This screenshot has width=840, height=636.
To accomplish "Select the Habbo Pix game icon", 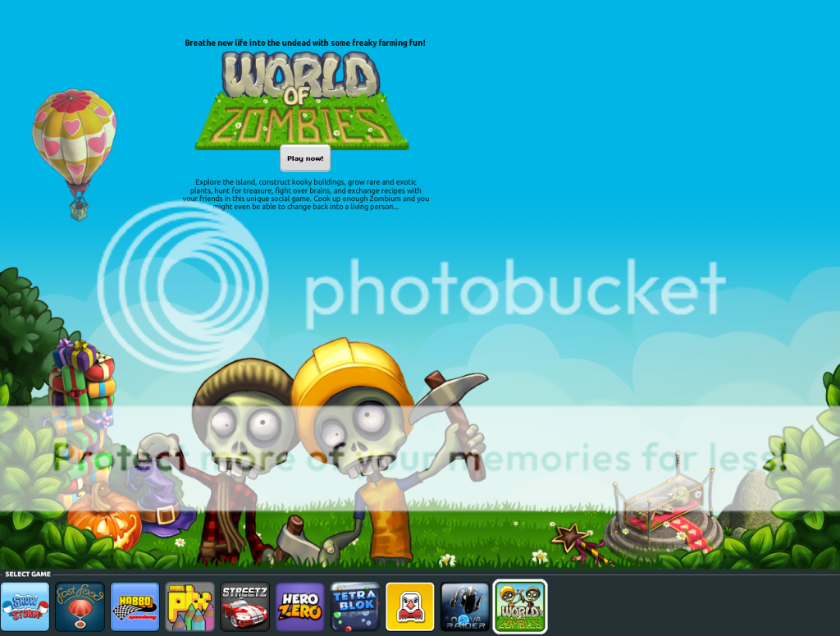I will click(189, 606).
